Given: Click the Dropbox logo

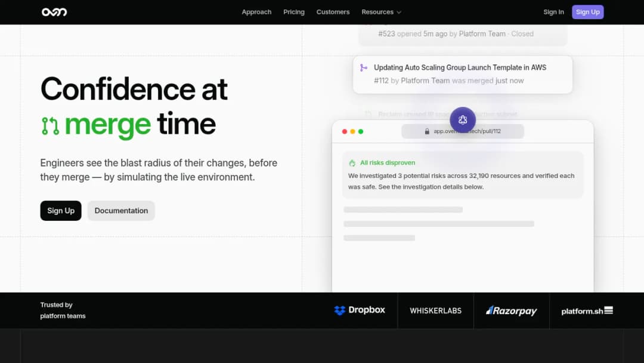Looking at the screenshot, I should [x=360, y=310].
